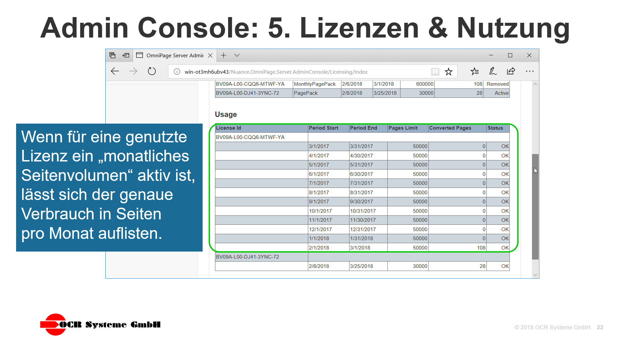Open Reading view for this page

435,71
